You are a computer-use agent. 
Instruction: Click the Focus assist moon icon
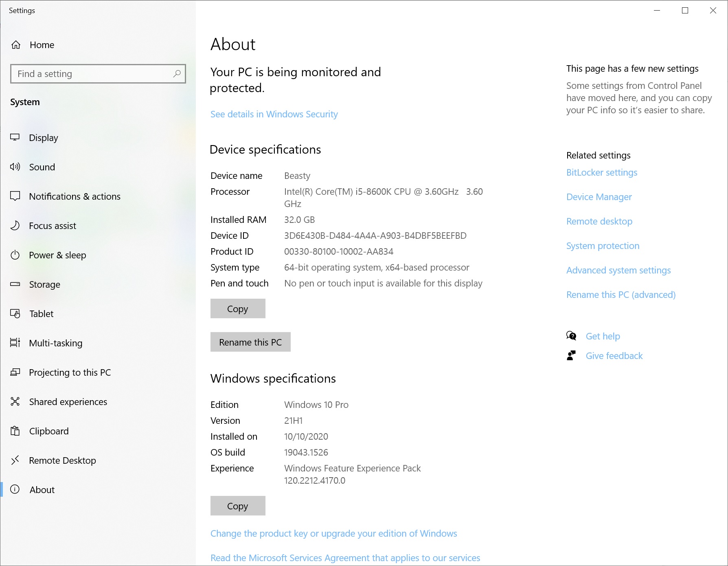15,226
